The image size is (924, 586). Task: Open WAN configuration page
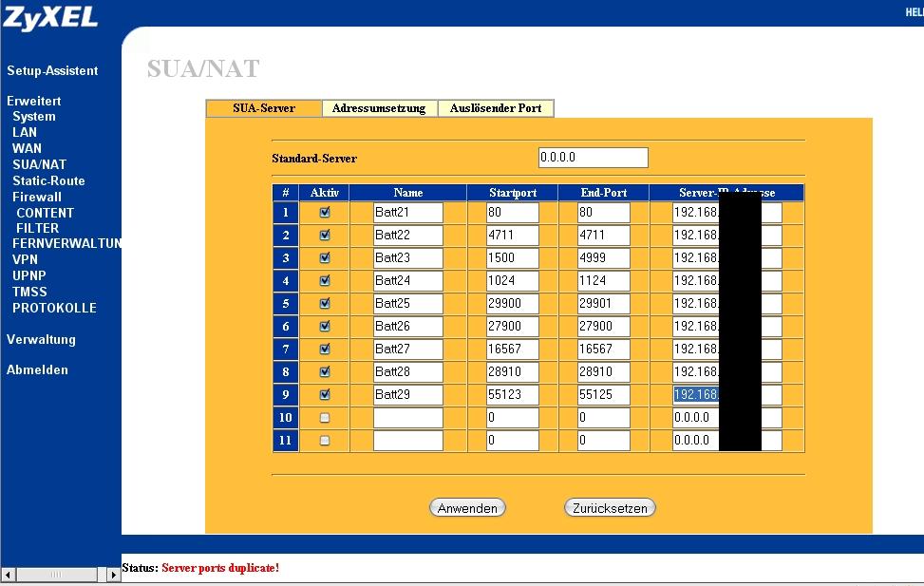[x=28, y=148]
